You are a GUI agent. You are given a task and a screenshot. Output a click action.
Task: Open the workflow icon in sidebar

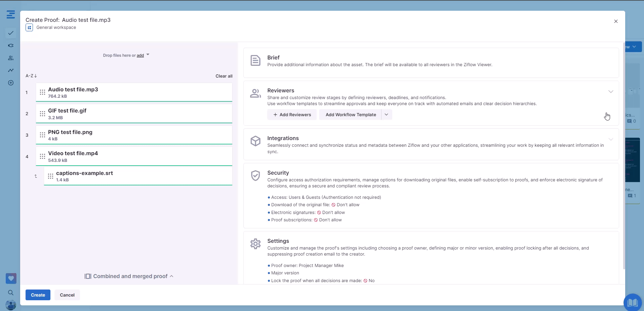click(11, 45)
